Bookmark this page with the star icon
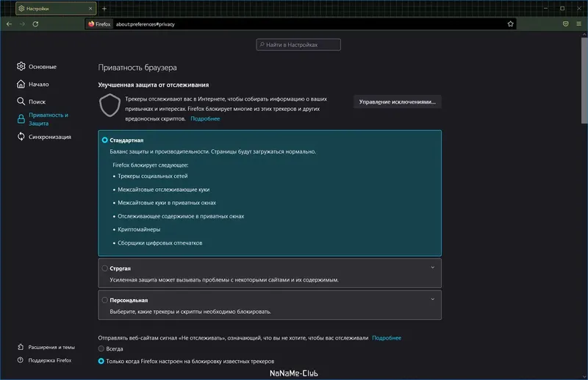Viewport: 588px width, 380px height. (x=510, y=24)
